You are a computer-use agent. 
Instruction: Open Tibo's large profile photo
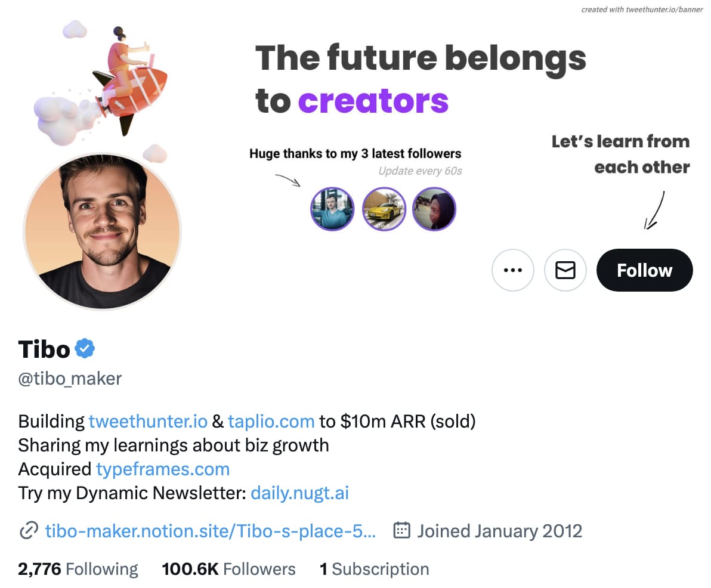pyautogui.click(x=103, y=231)
